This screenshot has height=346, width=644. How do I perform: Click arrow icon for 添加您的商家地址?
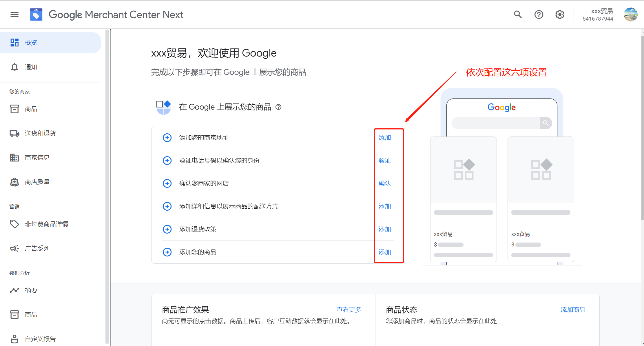(x=167, y=138)
